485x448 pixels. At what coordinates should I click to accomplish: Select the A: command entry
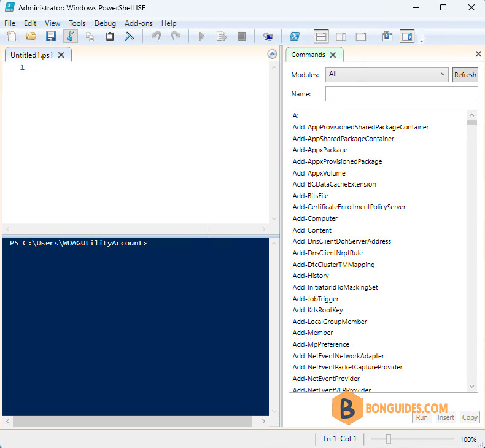point(296,115)
